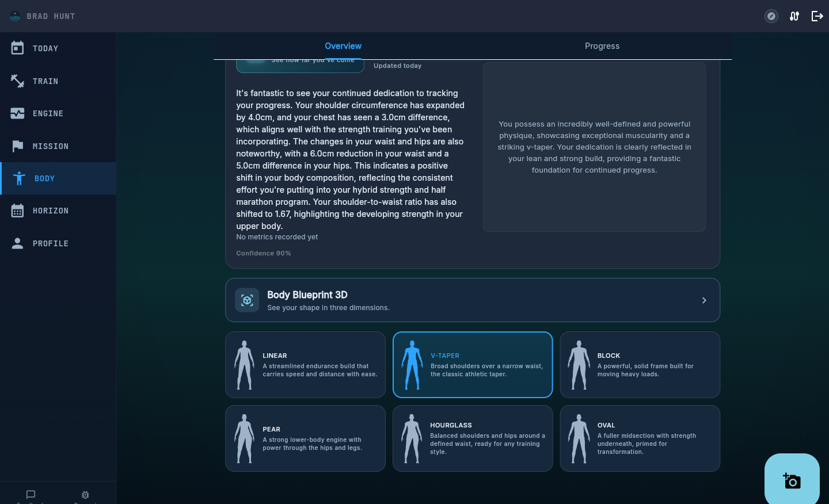Open the compass icon in top bar
This screenshot has width=829, height=504.
point(771,16)
